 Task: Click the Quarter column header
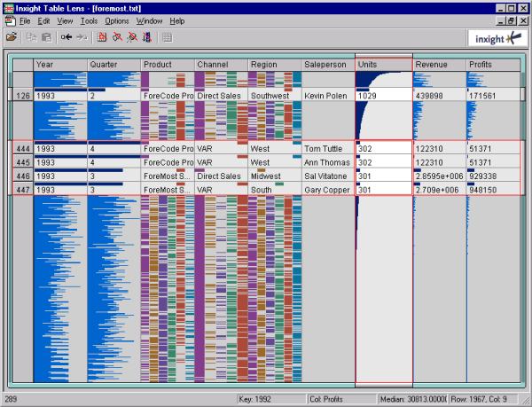[113, 65]
